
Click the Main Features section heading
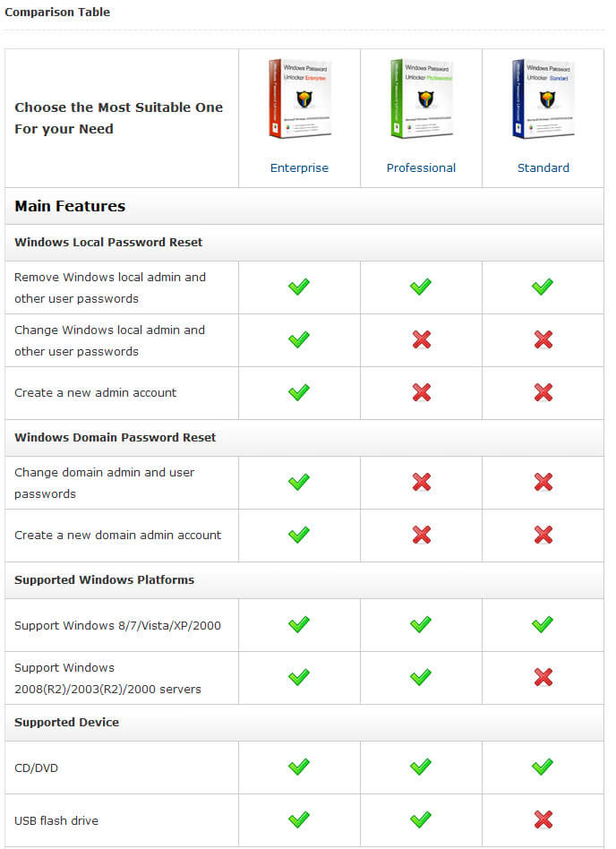(70, 206)
